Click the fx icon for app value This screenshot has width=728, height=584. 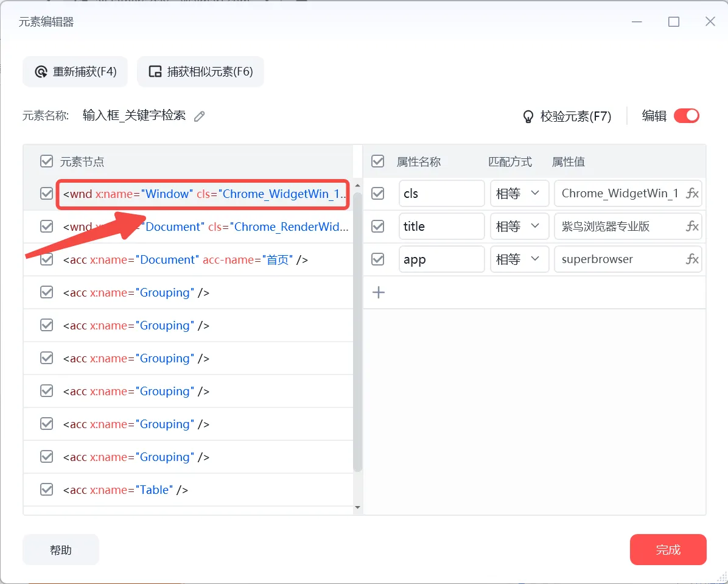[692, 259]
